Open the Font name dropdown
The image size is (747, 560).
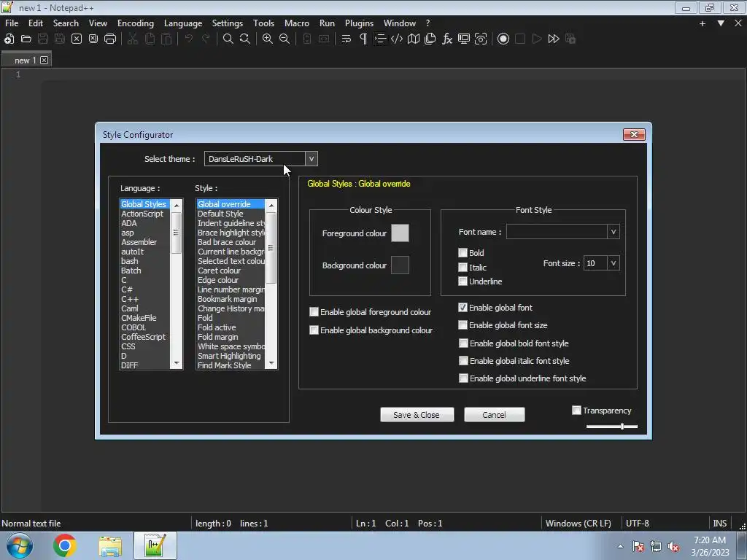(613, 232)
